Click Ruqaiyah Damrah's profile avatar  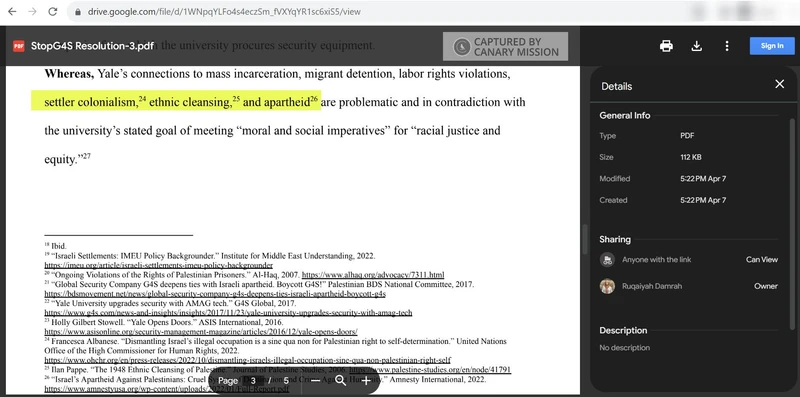coord(607,286)
